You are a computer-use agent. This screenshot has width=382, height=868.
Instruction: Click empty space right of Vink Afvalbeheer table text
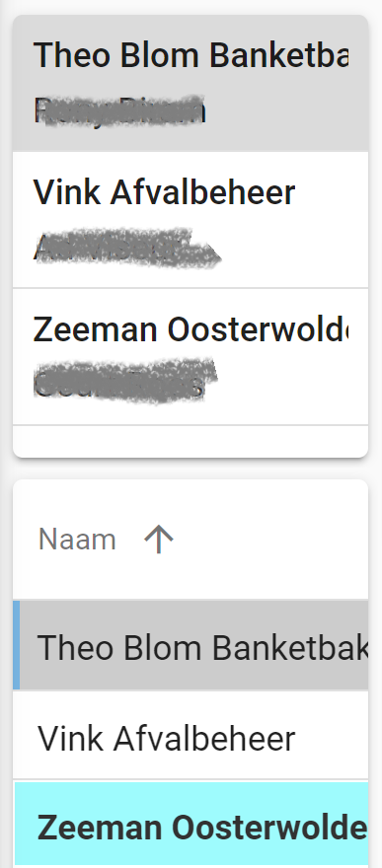331,736
